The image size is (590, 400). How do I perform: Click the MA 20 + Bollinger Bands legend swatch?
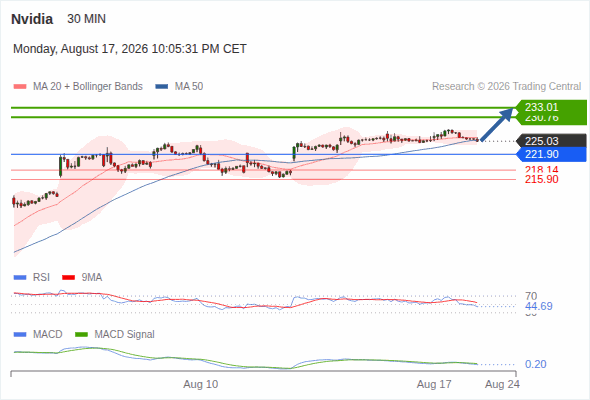[x=20, y=87]
